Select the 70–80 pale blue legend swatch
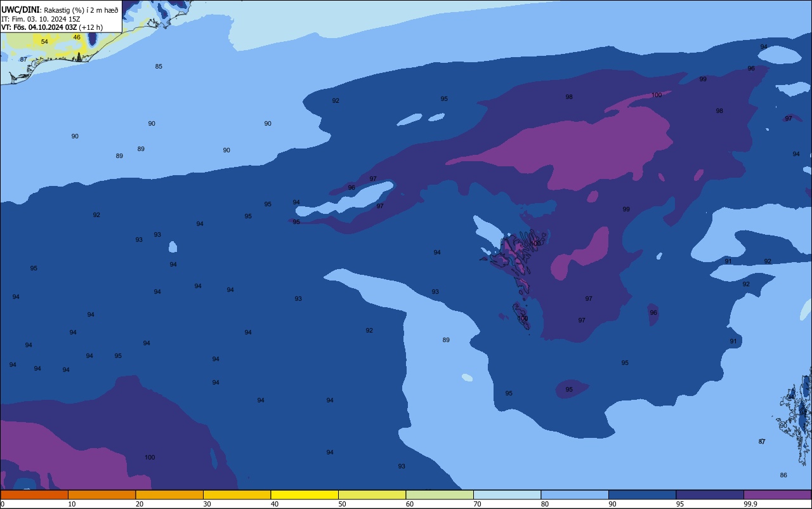Screen dimensions: 812x509 pyautogui.click(x=507, y=494)
